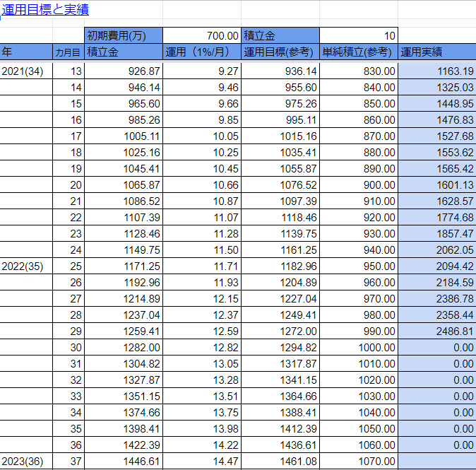Click the 1461.08 target cell
Viewport: 476px width, 470px height.
(280, 461)
